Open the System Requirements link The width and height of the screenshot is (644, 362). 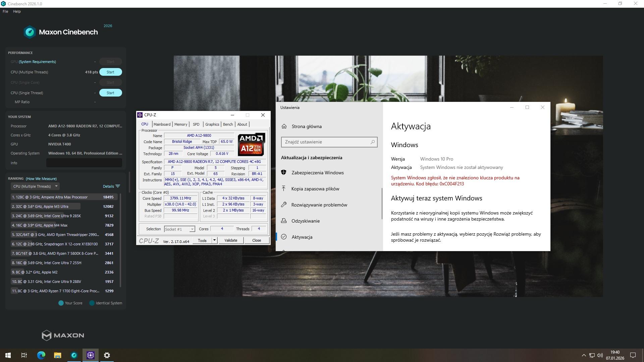point(37,62)
